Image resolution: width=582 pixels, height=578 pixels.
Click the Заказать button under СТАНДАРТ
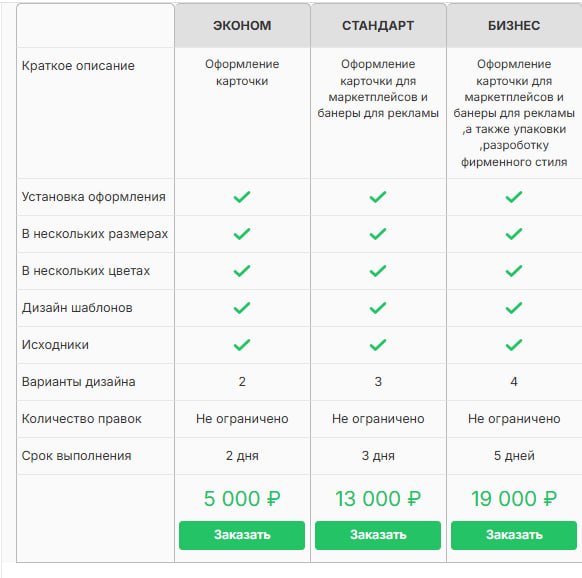[x=378, y=535]
